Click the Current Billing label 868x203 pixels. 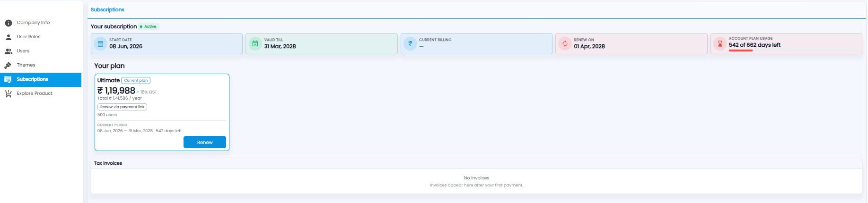click(435, 40)
